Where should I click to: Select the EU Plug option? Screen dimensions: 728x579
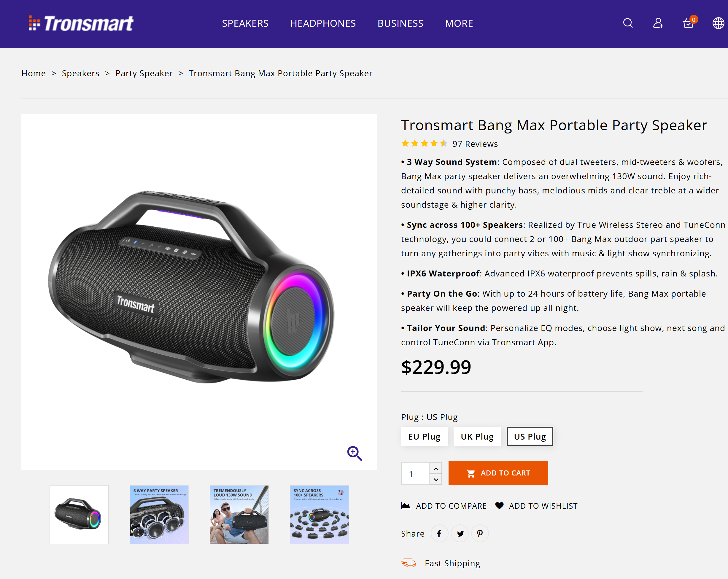(x=424, y=436)
